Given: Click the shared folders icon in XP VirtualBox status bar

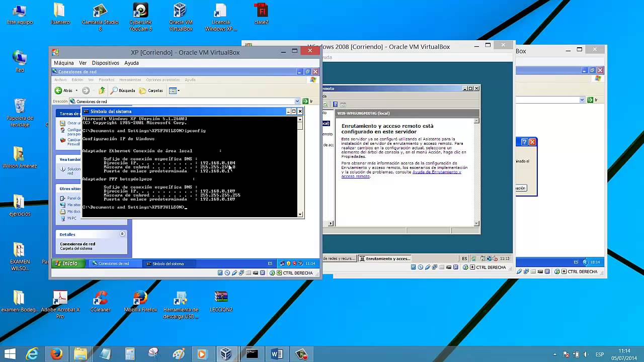Looking at the screenshot, I should click(249, 273).
